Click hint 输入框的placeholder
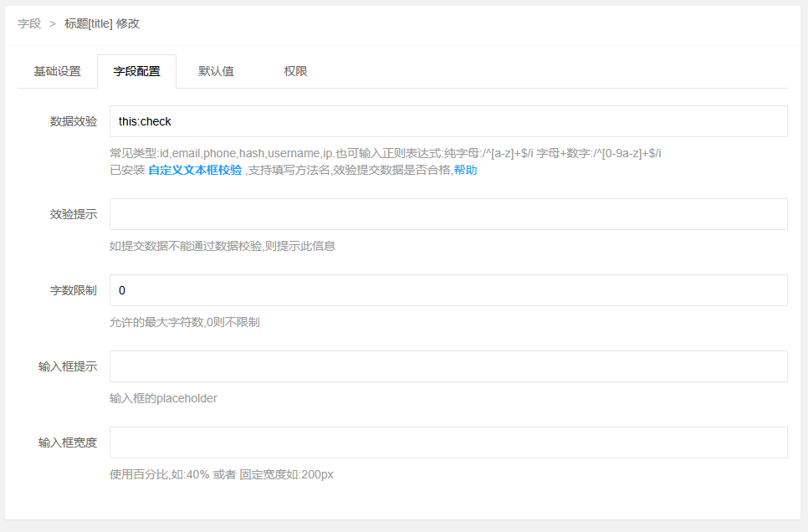 click(x=163, y=398)
